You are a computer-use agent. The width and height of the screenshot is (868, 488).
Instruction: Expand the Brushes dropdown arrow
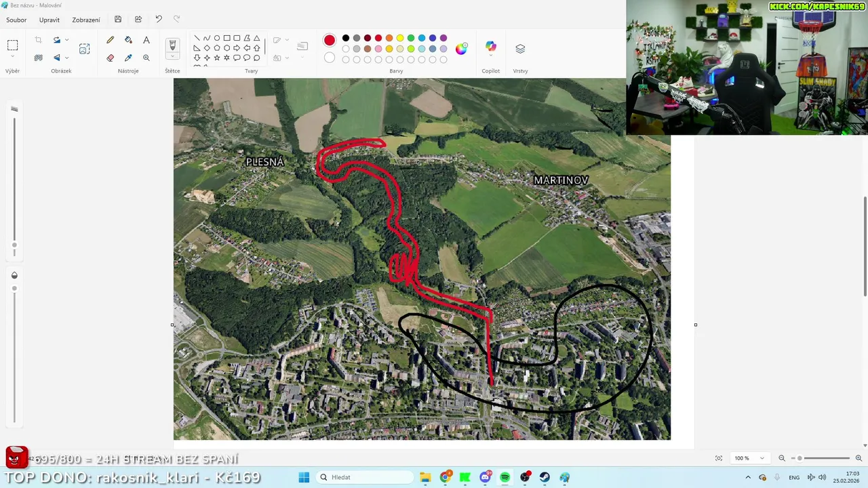[172, 57]
